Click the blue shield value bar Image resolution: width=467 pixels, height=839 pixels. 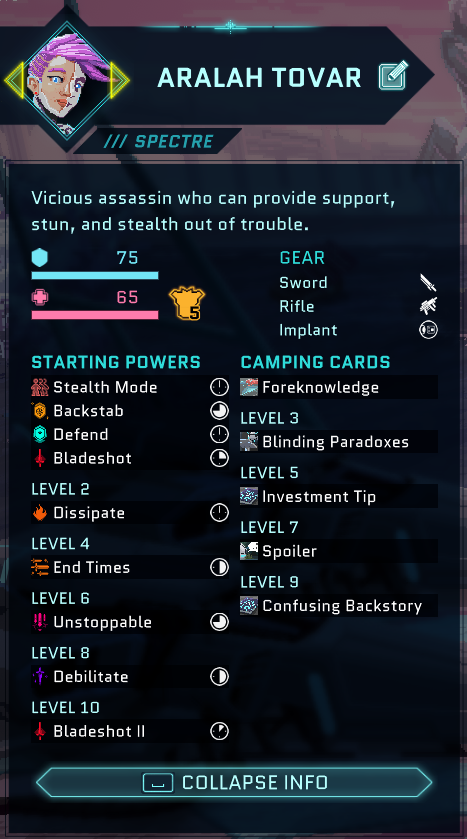tap(95, 276)
